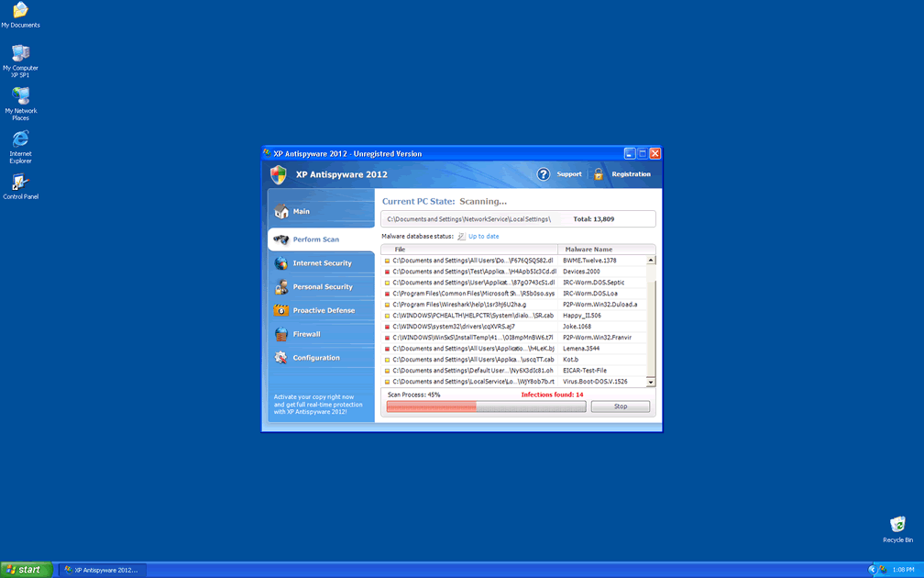Open Internet Security via its globe icon
Viewport: 924px width, 578px height.
tap(280, 262)
